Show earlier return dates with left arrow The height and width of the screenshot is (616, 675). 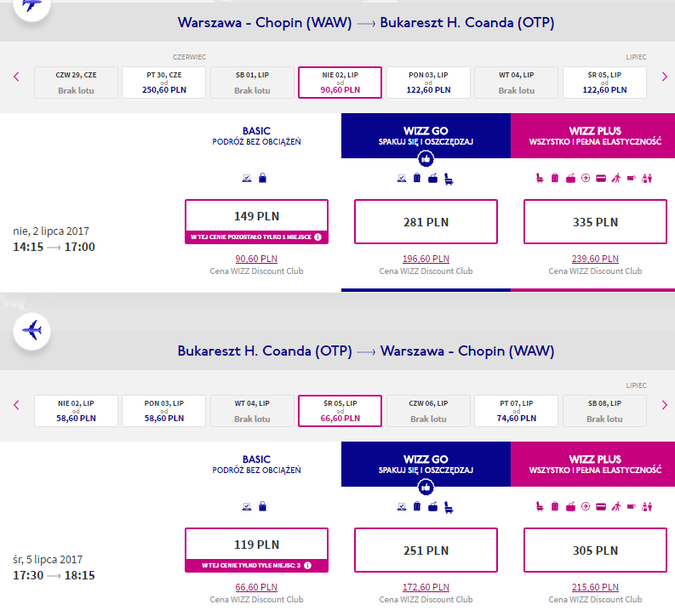coord(16,405)
